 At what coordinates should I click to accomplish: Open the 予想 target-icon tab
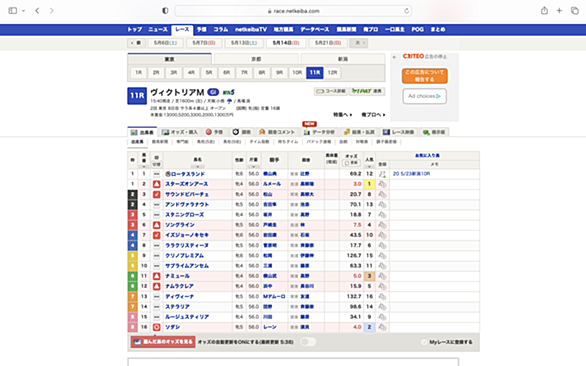214,132
